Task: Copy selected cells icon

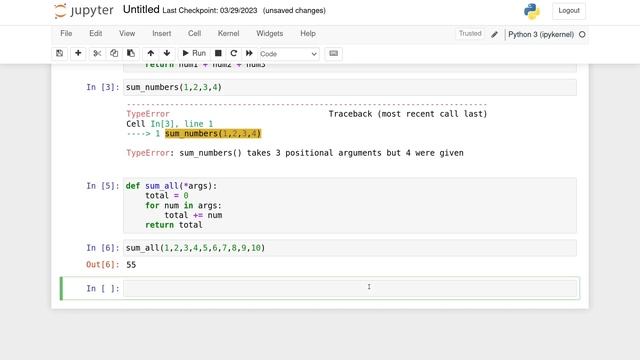Action: click(x=114, y=53)
